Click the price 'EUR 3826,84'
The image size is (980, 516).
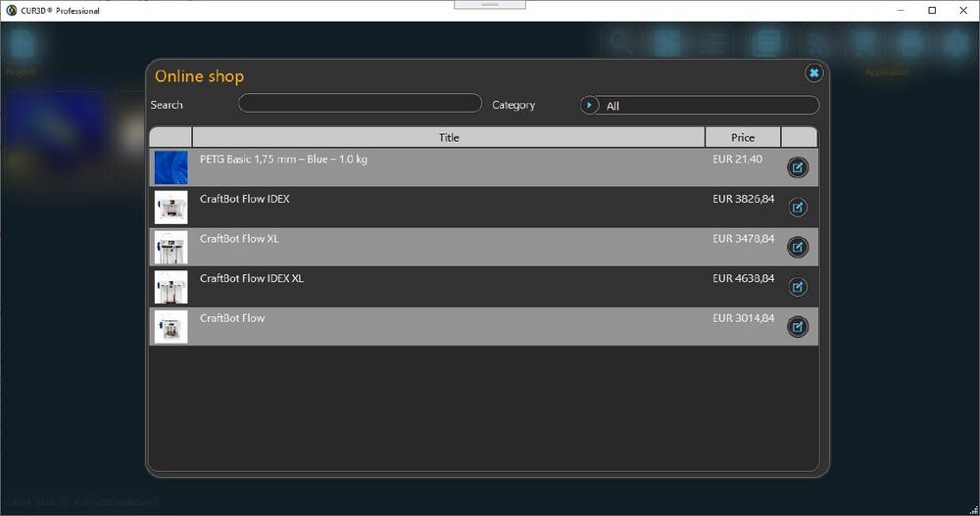tap(744, 199)
